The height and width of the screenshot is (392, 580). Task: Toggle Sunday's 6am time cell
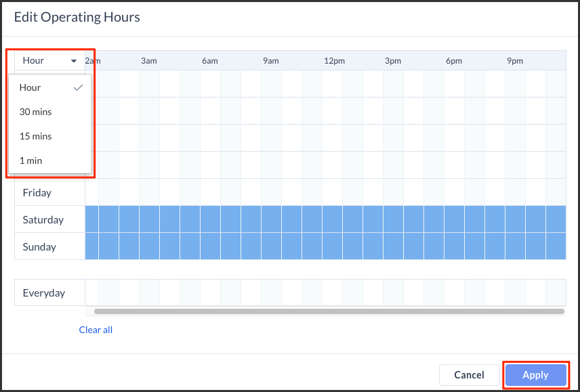[x=210, y=246]
